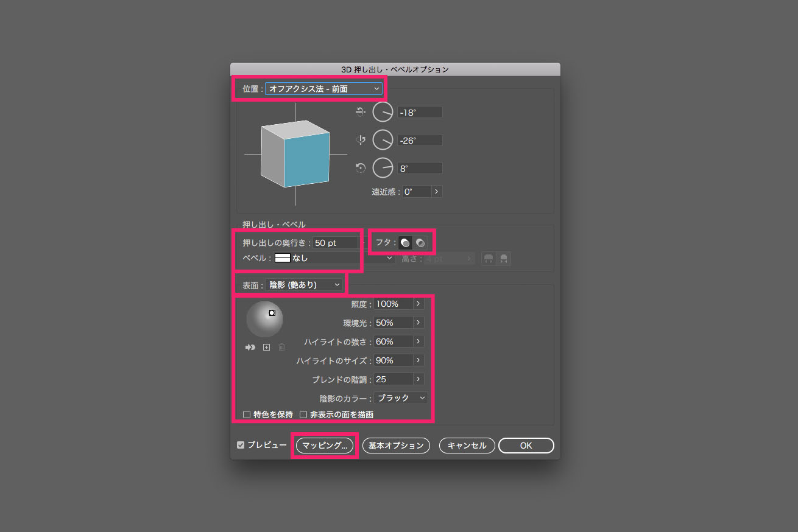
Task: Open the マッピング... button
Action: click(325, 446)
